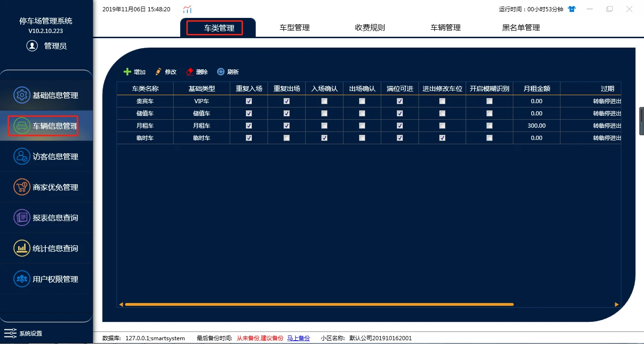Open 基础信息管理 menu label
Viewport: 644px width, 344px height.
[x=55, y=95]
